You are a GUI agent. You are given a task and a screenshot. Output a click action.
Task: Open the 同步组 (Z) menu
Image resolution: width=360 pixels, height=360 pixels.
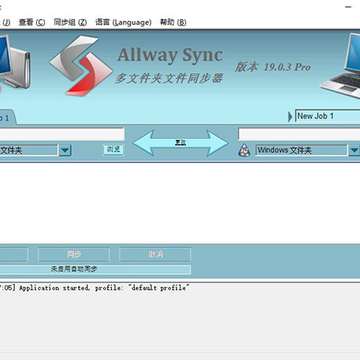(x=70, y=22)
